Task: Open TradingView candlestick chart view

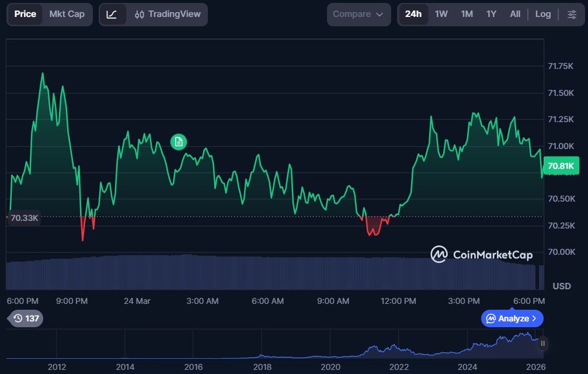Action: 167,15
